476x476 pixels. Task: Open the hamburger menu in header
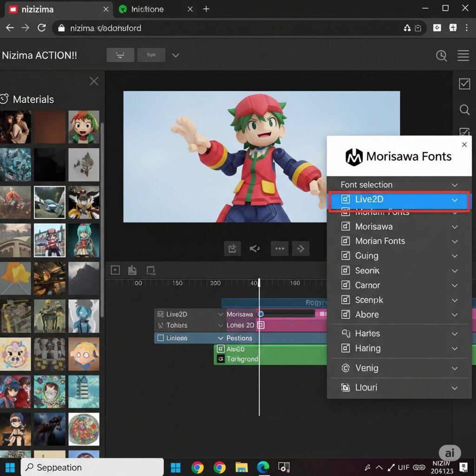(463, 56)
